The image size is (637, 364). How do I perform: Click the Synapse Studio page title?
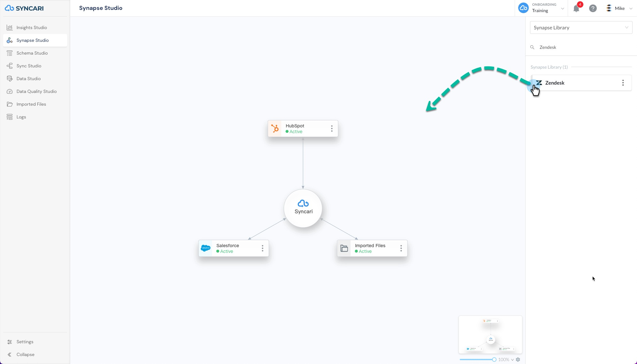(101, 8)
